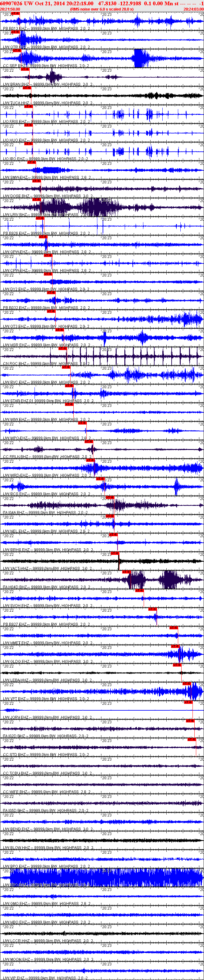
Task: Click the red pick marker on PB B013 trace
Action: click(15, 14)
